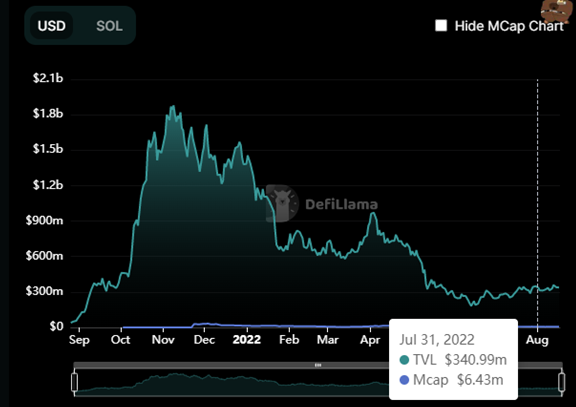
Task: Switch chart denomination to SOL
Action: pyautogui.click(x=109, y=26)
